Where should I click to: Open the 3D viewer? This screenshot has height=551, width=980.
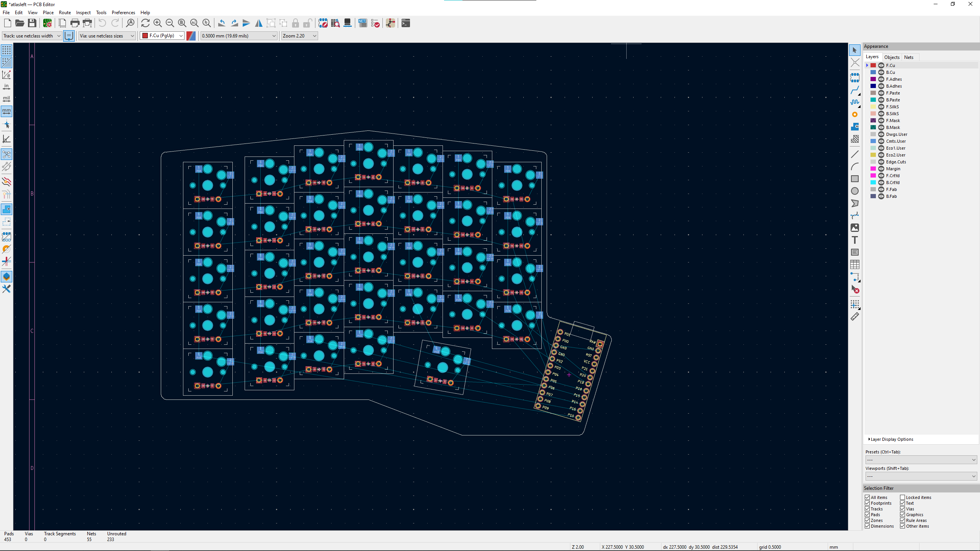click(348, 23)
